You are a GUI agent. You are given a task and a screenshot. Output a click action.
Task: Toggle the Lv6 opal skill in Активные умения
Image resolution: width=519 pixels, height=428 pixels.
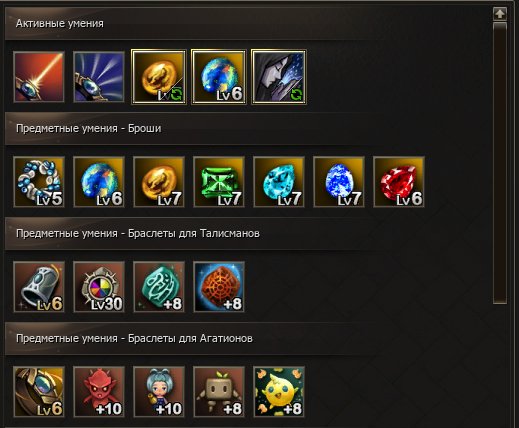[219, 77]
